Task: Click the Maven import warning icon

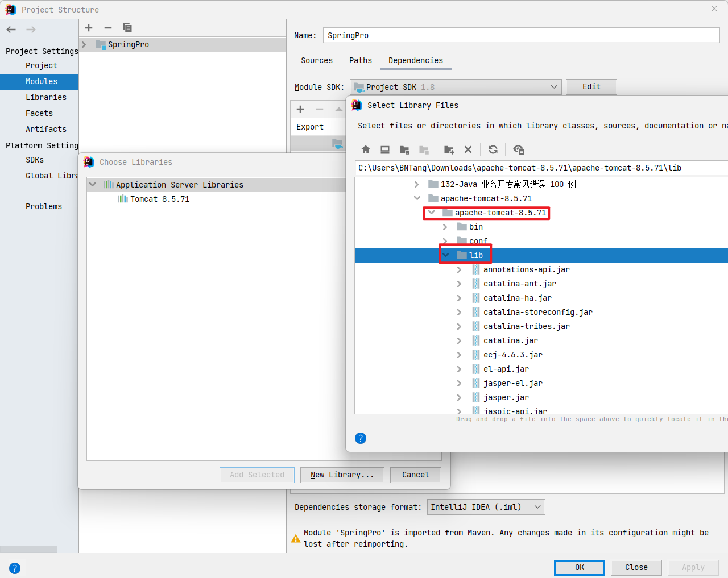Action: pos(296,538)
